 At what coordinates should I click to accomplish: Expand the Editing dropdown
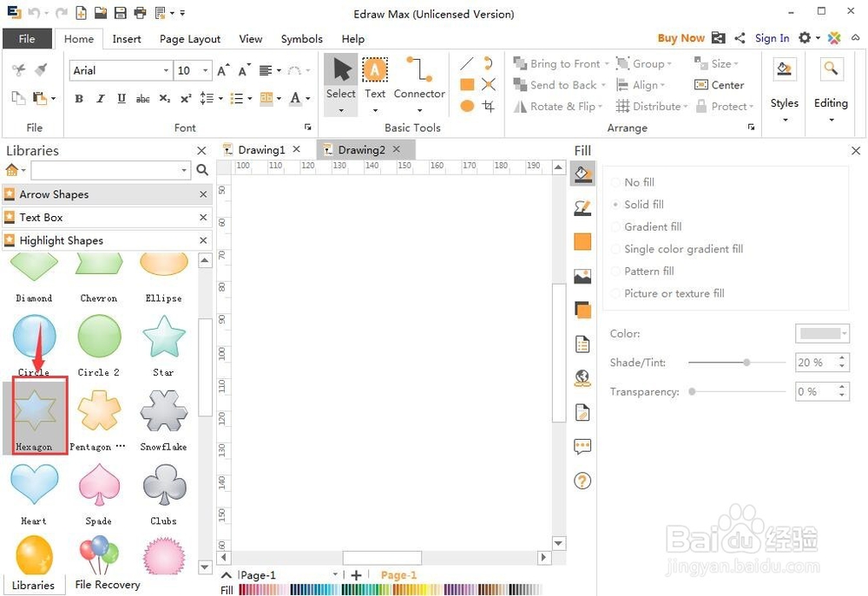coord(831,120)
